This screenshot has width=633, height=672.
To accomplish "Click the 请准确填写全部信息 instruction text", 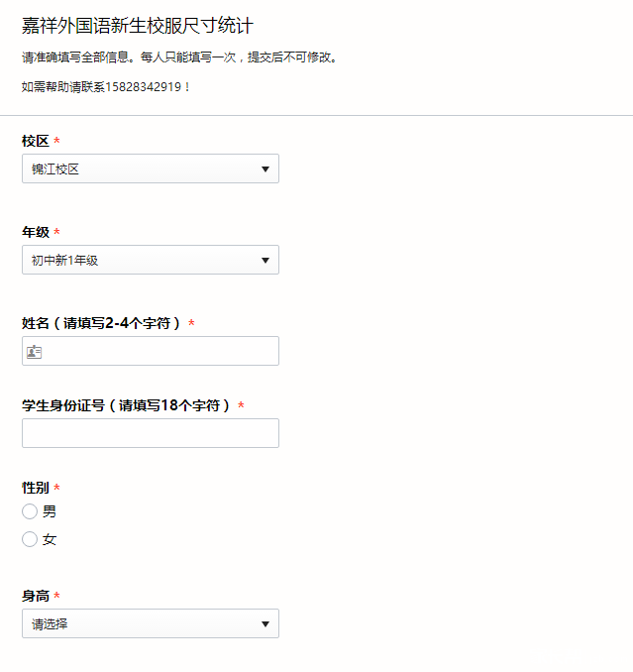I will (180, 57).
